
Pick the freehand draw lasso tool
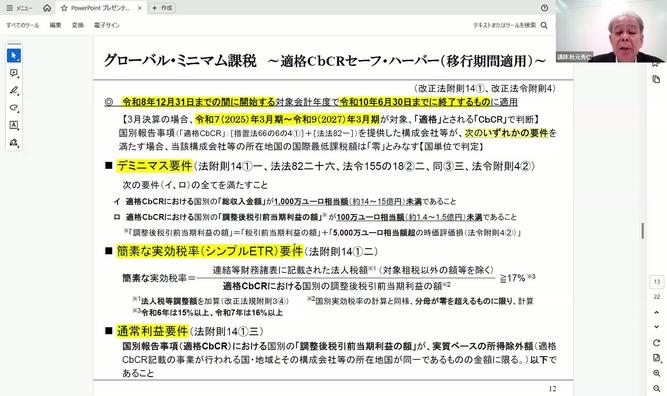click(14, 108)
